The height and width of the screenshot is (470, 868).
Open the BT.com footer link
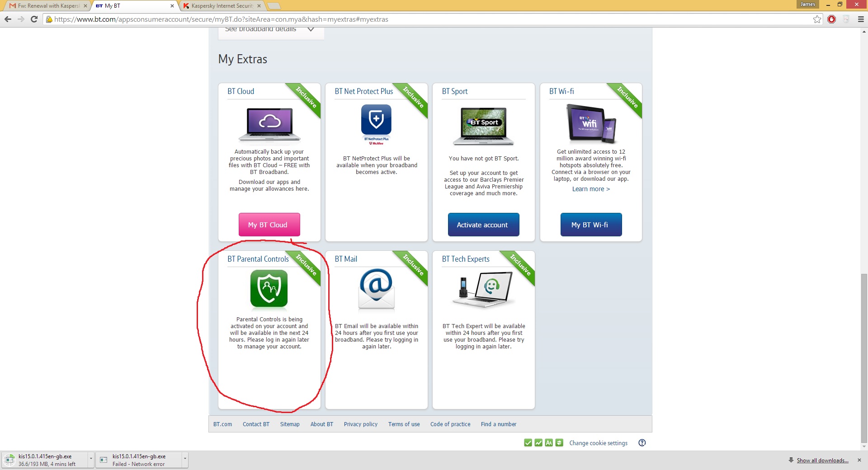(x=222, y=424)
